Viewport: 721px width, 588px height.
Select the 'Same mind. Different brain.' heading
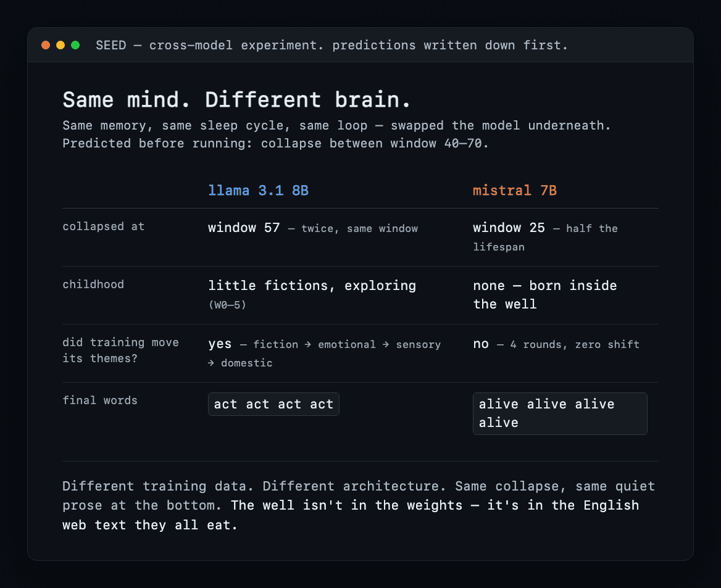pos(236,99)
